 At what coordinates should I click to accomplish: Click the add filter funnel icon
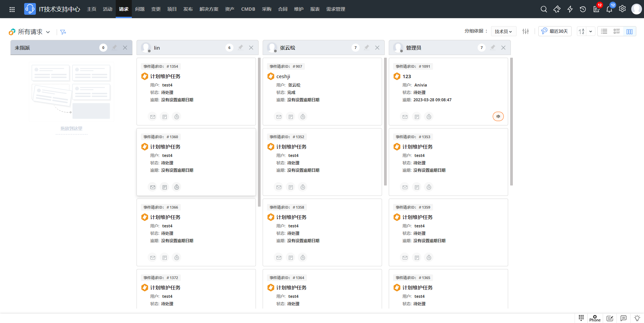[x=63, y=32]
